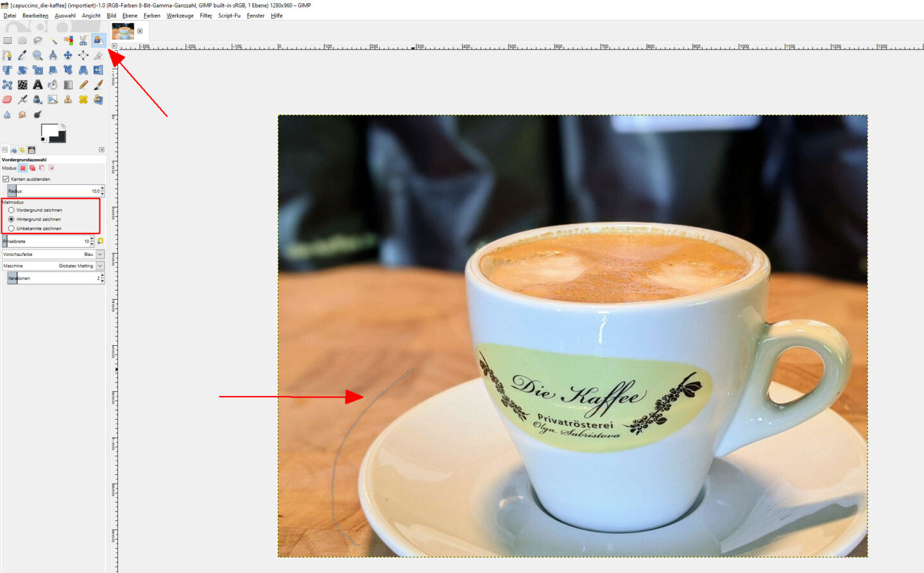Screen dimensions: 924x573
Task: Open the Datei menu
Action: pyautogui.click(x=10, y=15)
